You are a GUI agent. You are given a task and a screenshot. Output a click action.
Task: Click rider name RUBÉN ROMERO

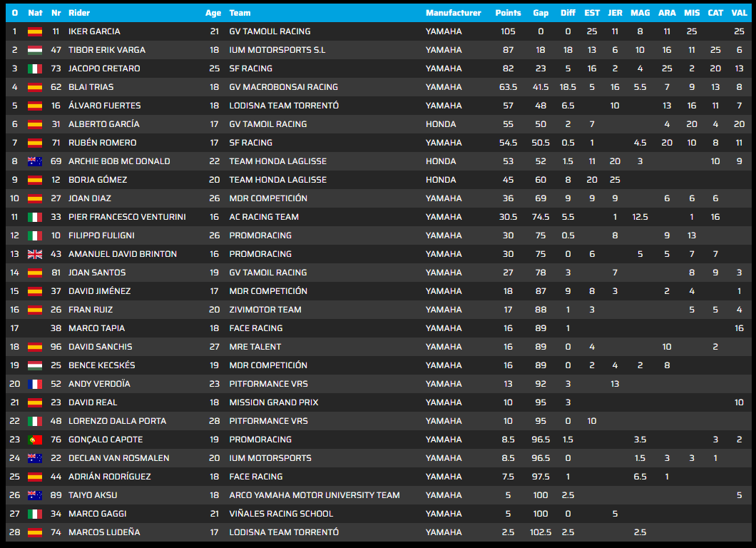[x=102, y=143]
